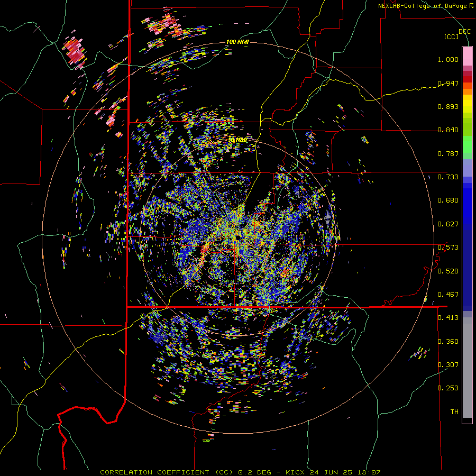The image size is (476, 476).
Task: Select the 0.680 legend value
Action: click(x=448, y=200)
